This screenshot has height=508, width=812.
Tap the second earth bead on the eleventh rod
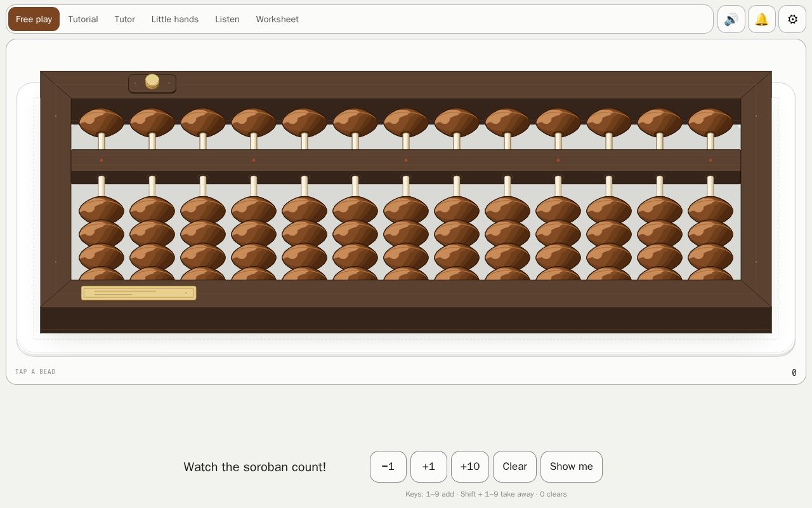coord(609,233)
